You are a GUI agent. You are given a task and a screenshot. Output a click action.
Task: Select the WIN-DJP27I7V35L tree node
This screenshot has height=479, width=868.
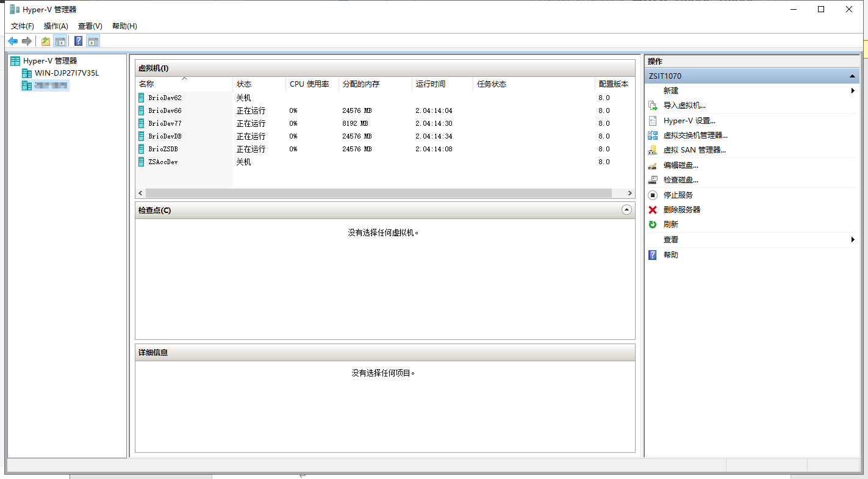(x=66, y=73)
